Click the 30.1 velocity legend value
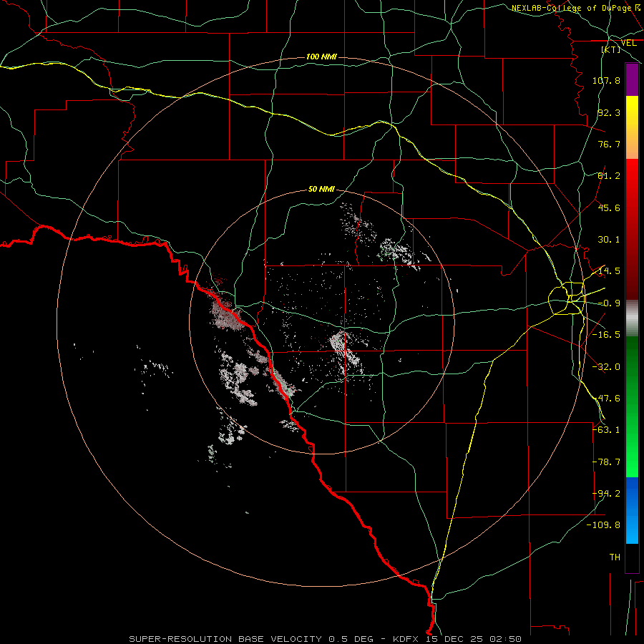The width and height of the screenshot is (644, 644). (x=609, y=240)
